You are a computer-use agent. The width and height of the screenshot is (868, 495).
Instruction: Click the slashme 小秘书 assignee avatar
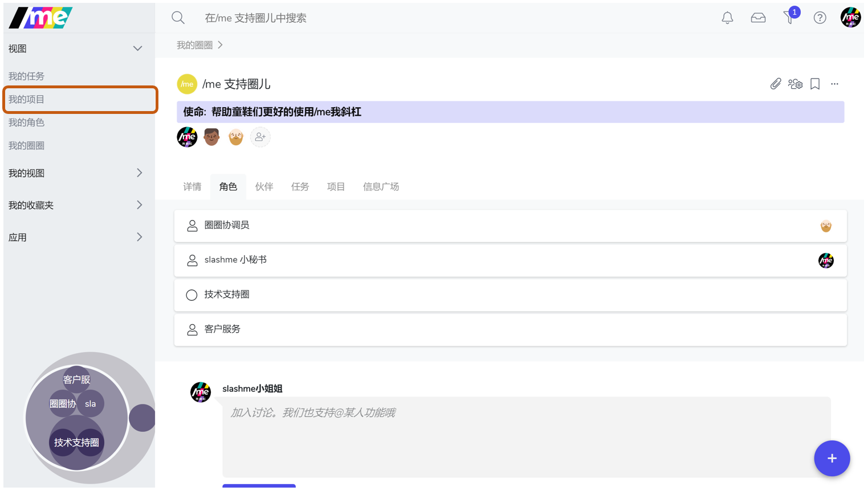(x=826, y=260)
